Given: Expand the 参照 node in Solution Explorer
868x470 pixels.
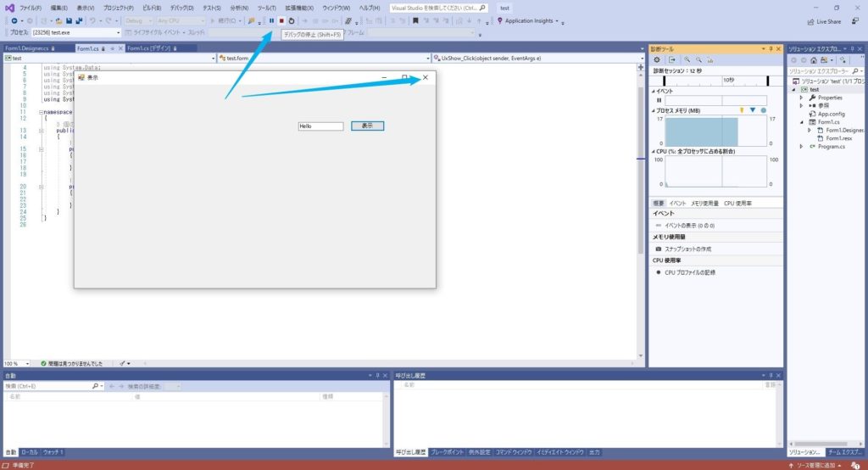Looking at the screenshot, I should pyautogui.click(x=801, y=105).
